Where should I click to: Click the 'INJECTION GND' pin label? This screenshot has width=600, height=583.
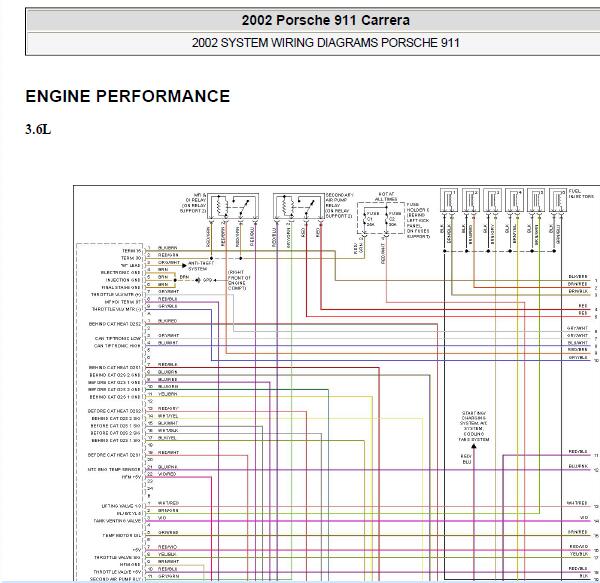click(x=123, y=280)
